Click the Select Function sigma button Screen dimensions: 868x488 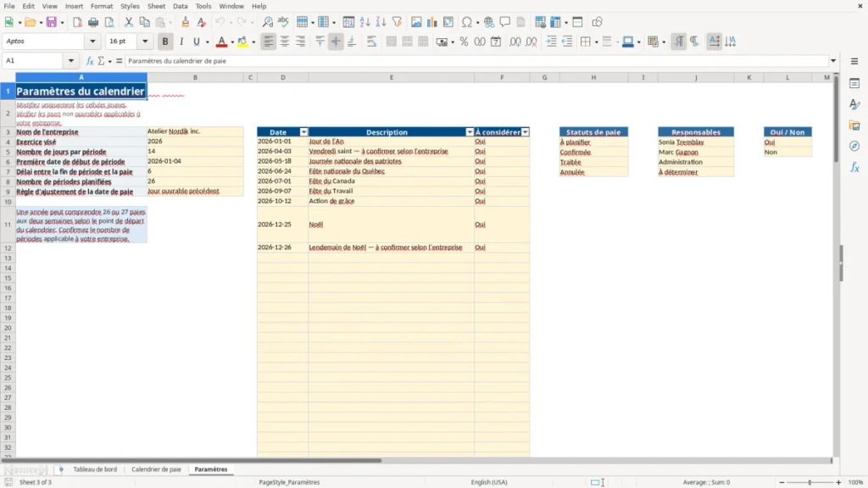tap(102, 61)
